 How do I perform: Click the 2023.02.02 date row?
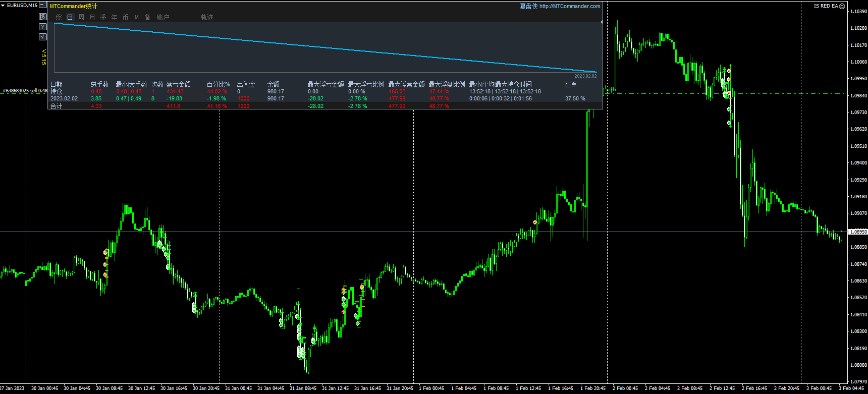pyautogui.click(x=64, y=98)
